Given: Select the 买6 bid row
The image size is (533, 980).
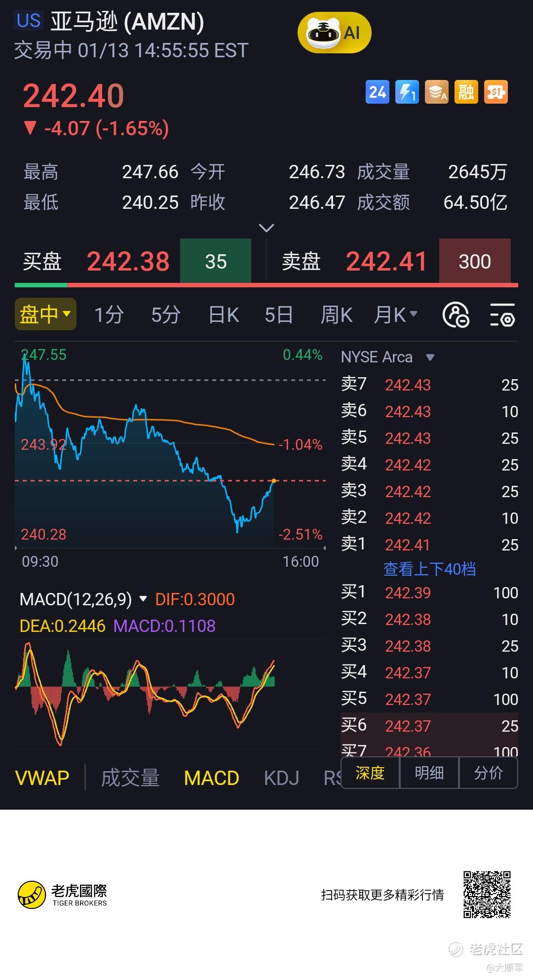Looking at the screenshot, I should pyautogui.click(x=429, y=726).
